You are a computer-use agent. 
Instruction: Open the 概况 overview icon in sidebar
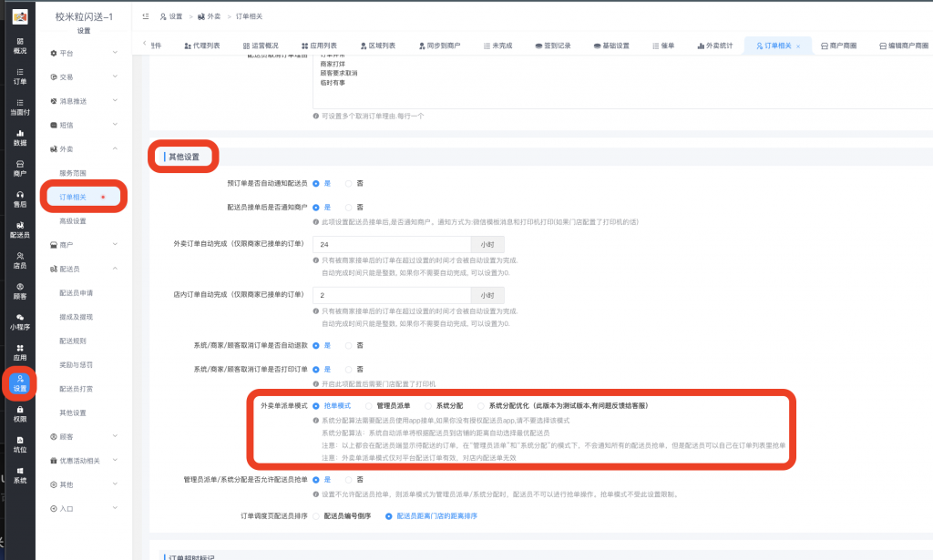pos(19,46)
